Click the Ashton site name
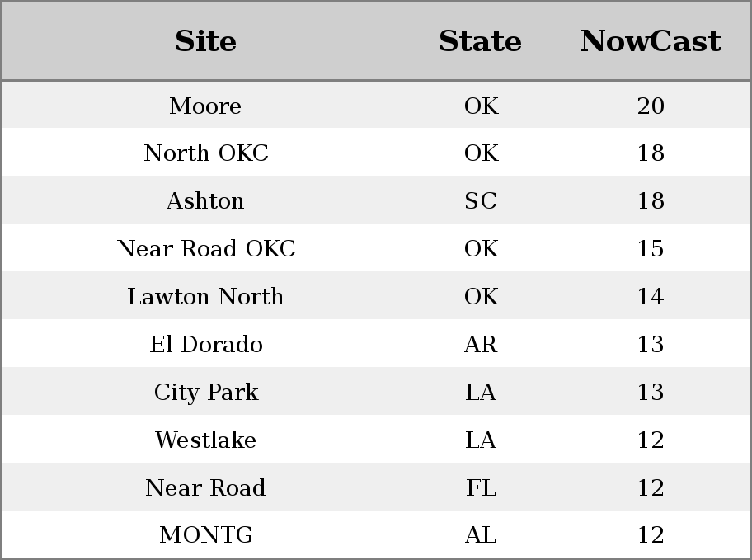The image size is (752, 560). tap(205, 201)
